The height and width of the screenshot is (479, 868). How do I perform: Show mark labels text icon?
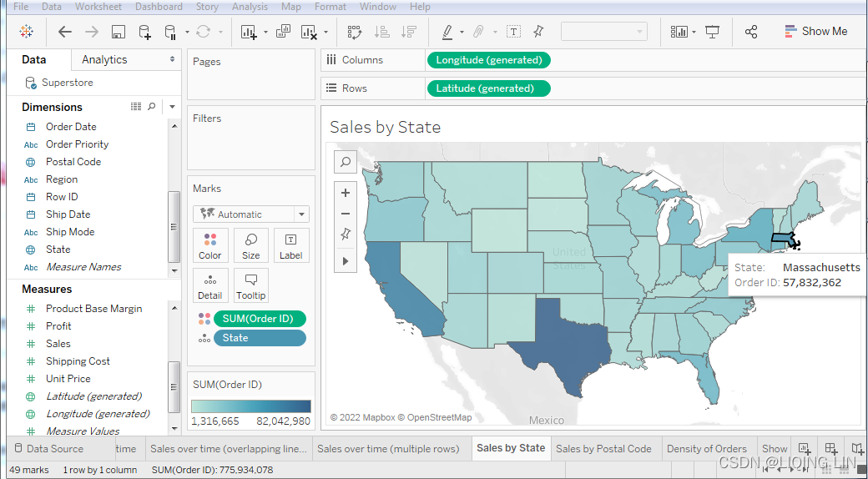(x=514, y=32)
